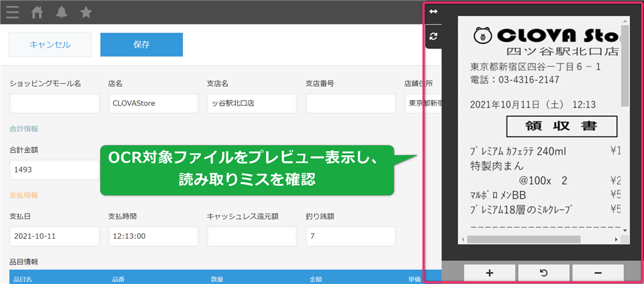The image size is (644, 284).
Task: Click the 保存 button
Action: [x=142, y=45]
